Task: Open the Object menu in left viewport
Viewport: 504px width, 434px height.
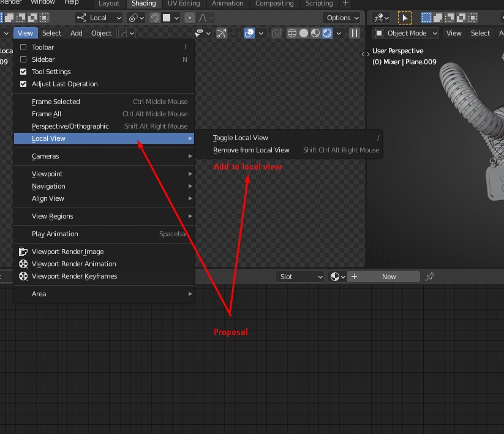Action: tap(101, 33)
